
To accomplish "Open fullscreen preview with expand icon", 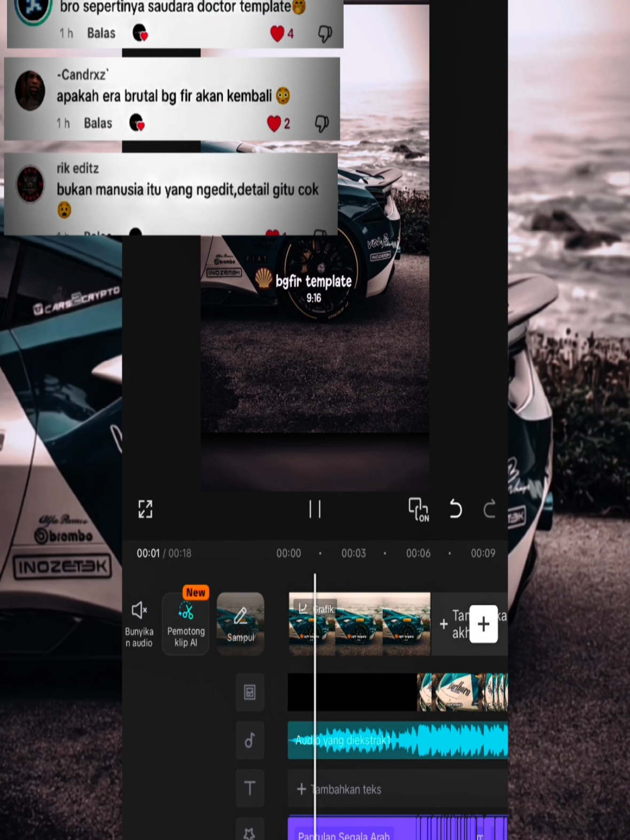I will pos(145,509).
